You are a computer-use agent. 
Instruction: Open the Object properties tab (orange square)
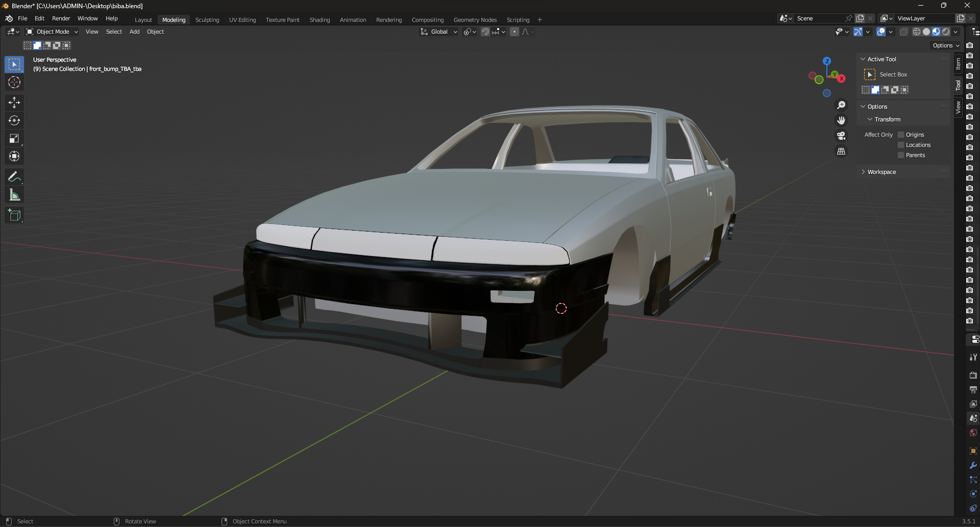[973, 451]
